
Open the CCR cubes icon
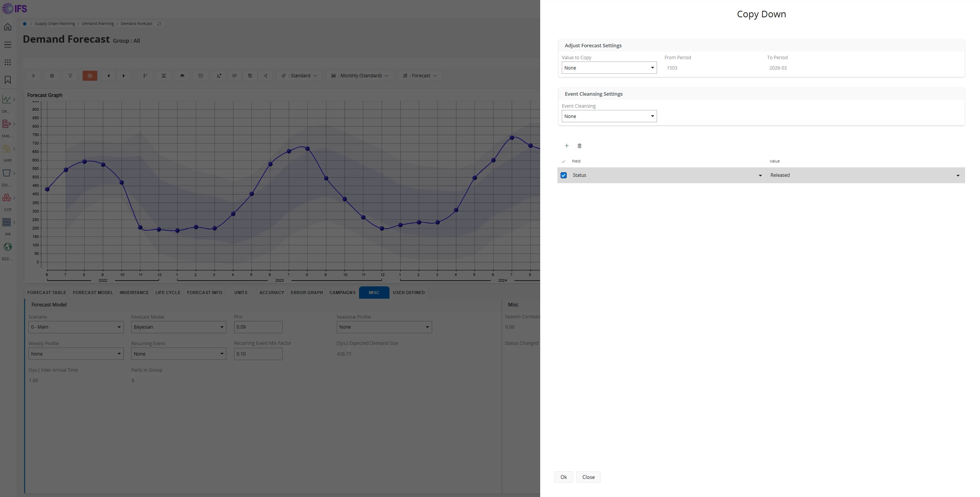tap(7, 198)
